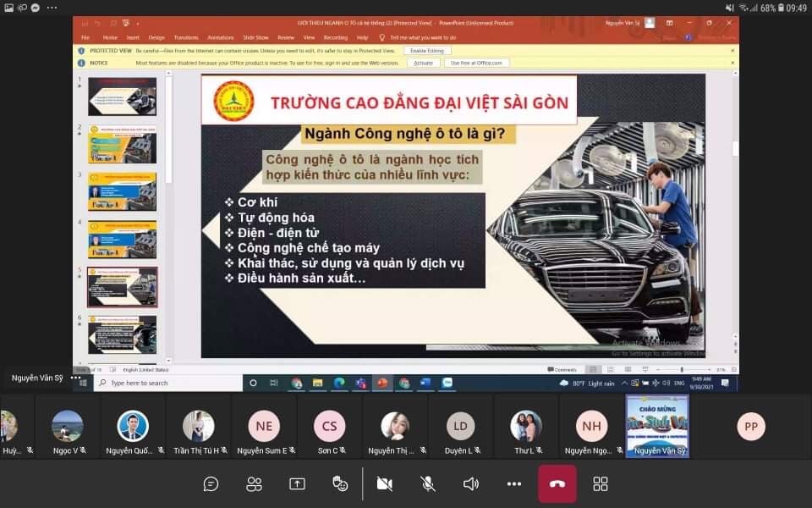Click the taskbar clock showing 9:49 AM
Image resolution: width=812 pixels, height=508 pixels.
tap(701, 383)
